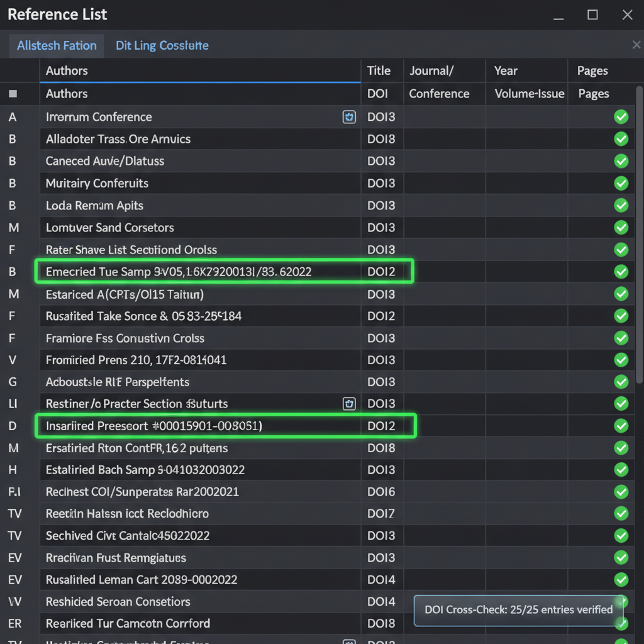Click verified status icon for Sechived Civt row
Viewport: 644px width, 644px height.
click(621, 536)
